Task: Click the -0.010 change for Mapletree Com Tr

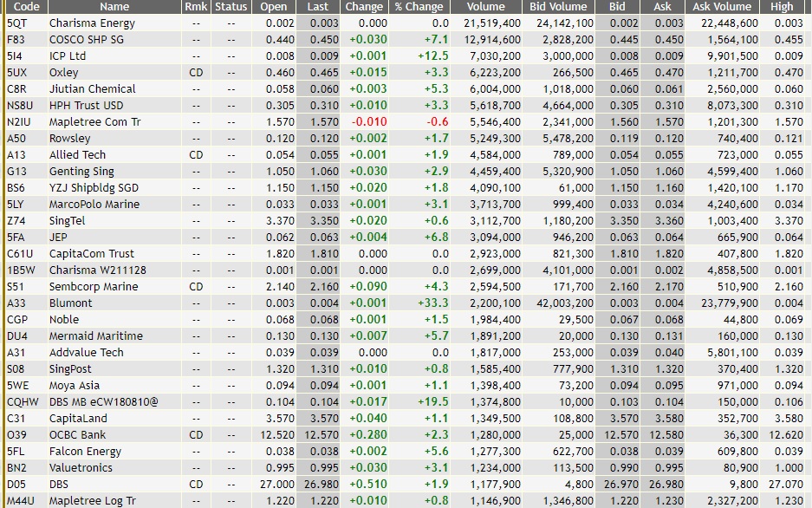Action: coord(369,122)
